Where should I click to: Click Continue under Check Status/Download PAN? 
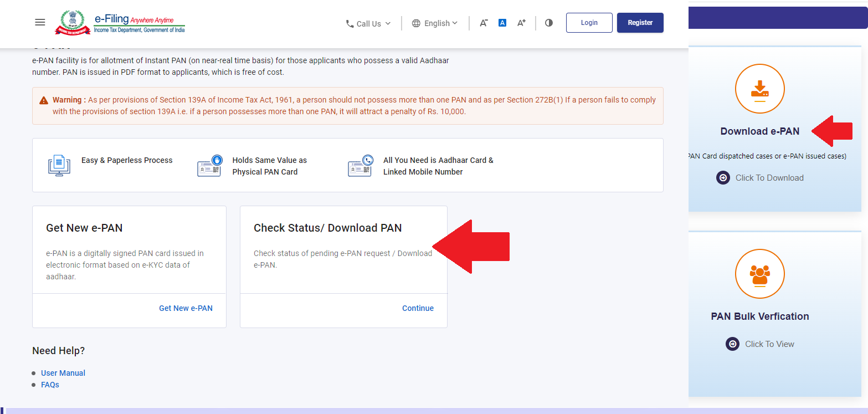(x=418, y=308)
